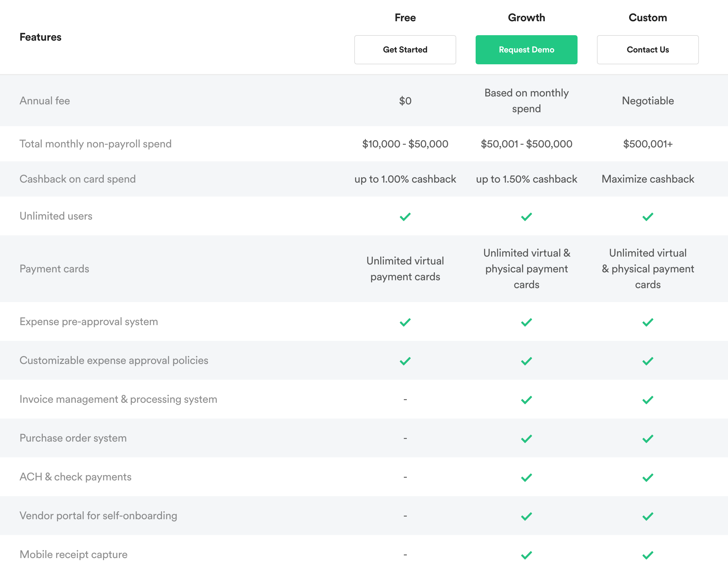Click Unlimited users checkmark in Free column
The width and height of the screenshot is (728, 572).
(x=405, y=217)
